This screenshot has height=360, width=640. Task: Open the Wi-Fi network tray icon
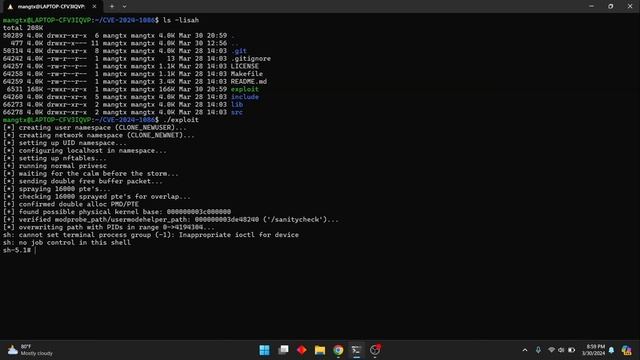point(551,350)
